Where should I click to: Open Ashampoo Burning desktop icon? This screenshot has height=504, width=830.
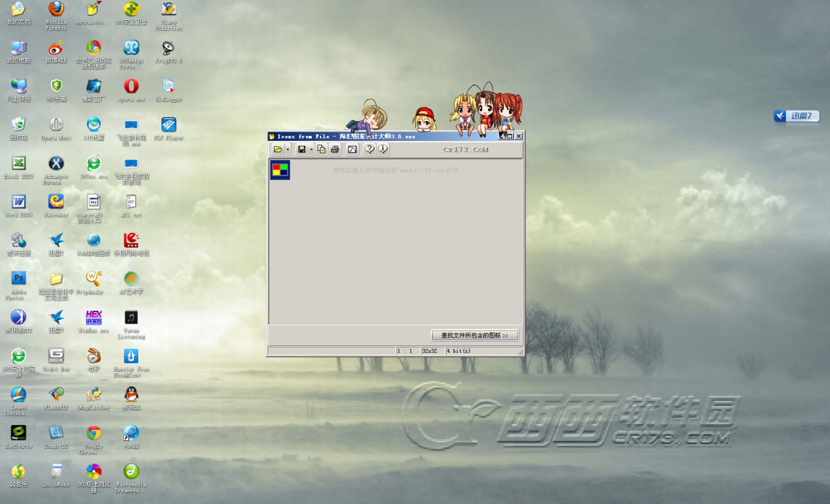(56, 170)
